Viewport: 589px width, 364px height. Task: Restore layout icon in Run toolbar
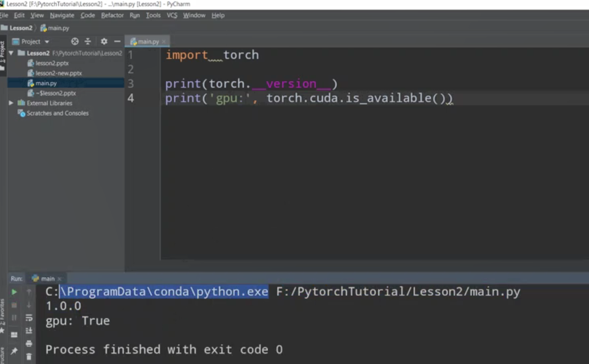14,335
